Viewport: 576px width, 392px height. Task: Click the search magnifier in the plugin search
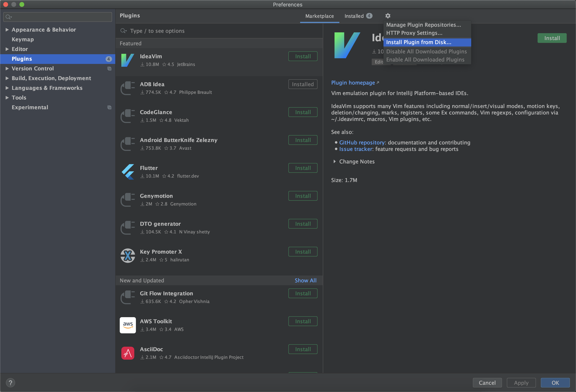tap(123, 31)
